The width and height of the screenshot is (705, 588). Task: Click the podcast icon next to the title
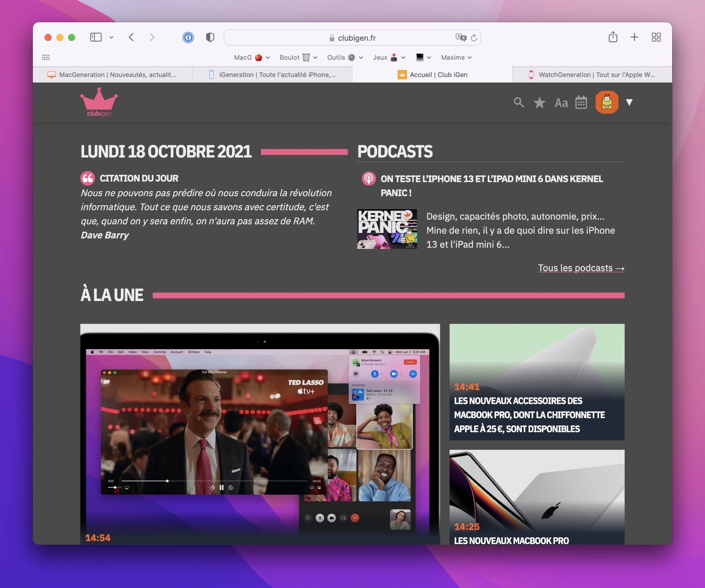click(x=368, y=179)
